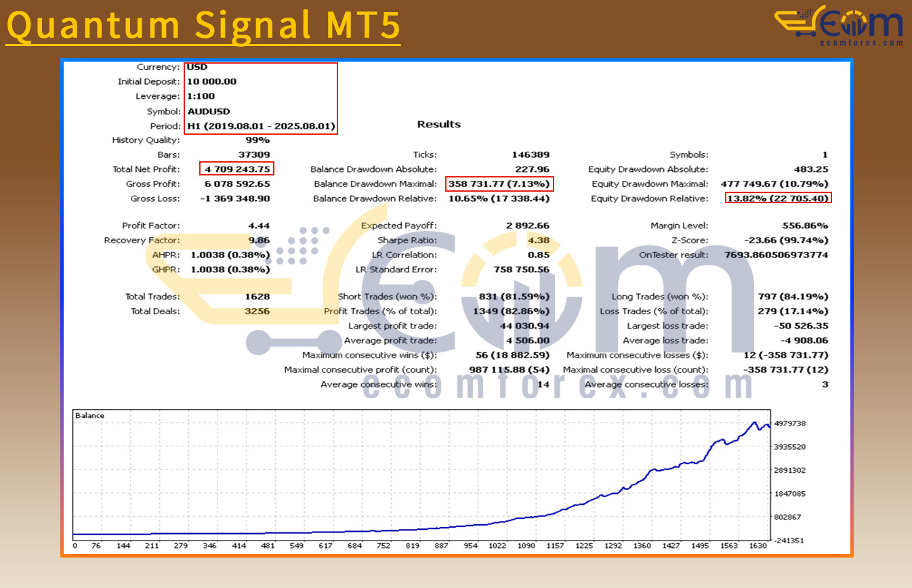Click the Leverage label

pos(158,96)
